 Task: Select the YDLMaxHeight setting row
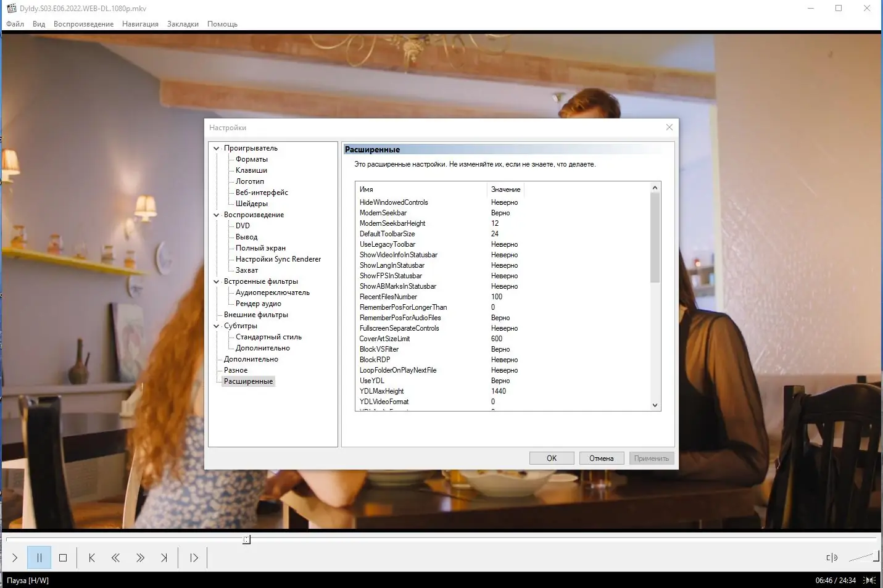(x=503, y=391)
